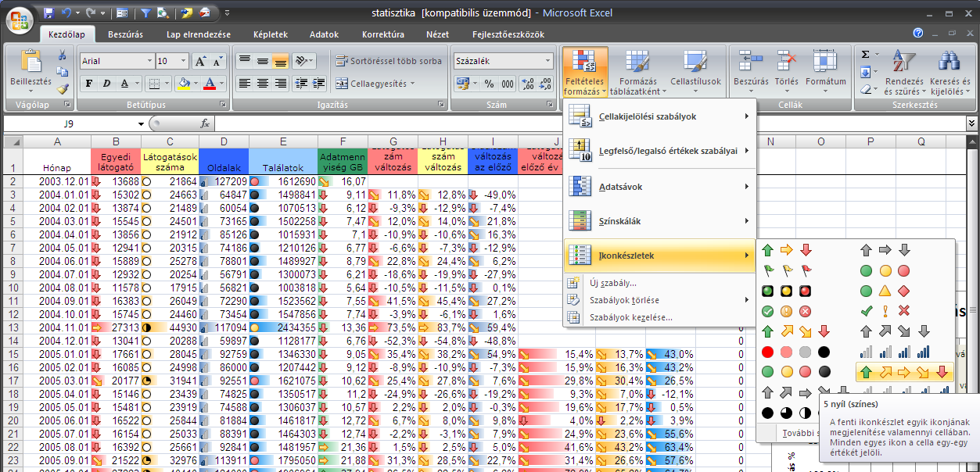Increase decimal places
This screenshot has width=980, height=472.
pyautogui.click(x=526, y=84)
